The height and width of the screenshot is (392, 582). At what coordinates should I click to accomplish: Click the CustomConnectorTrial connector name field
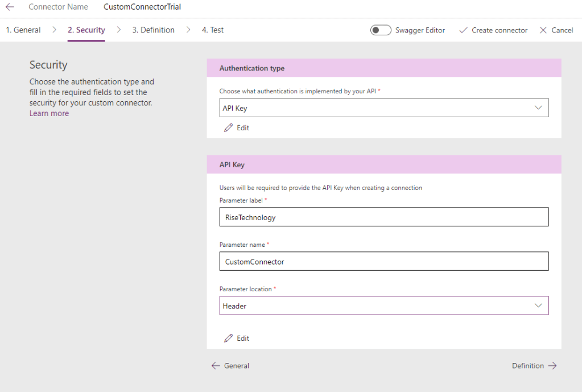tap(142, 7)
